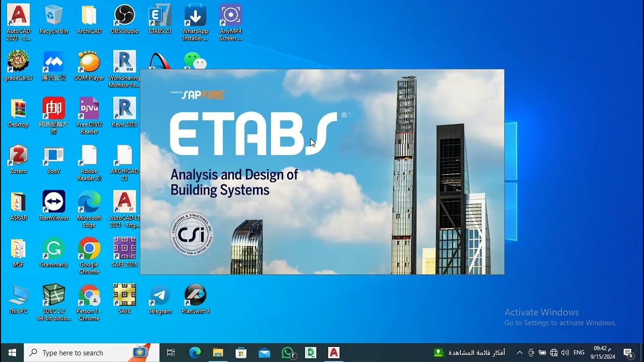
Task: Click the green D app on taskbar
Action: (311, 353)
